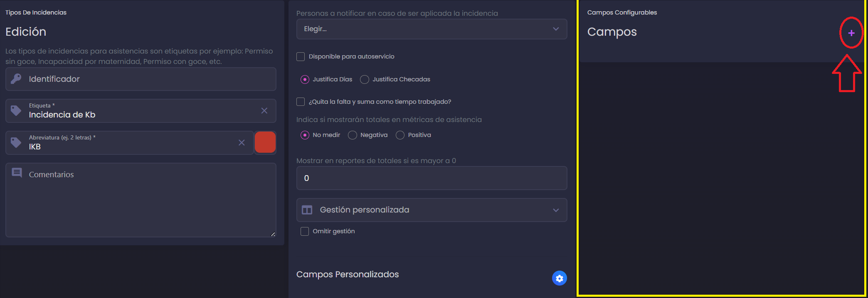Expand the Gestión personalizada dropdown
The width and height of the screenshot is (868, 298).
pos(432,210)
